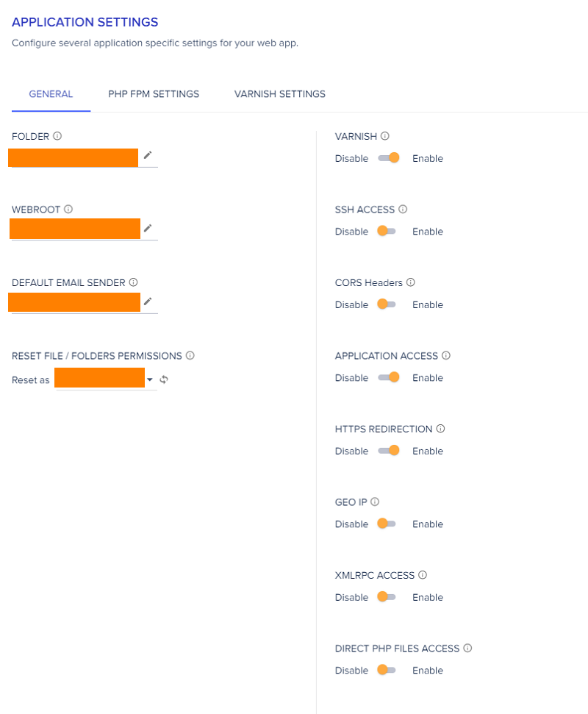This screenshot has width=588, height=714.
Task: Click the Disable label for Application Access
Action: pyautogui.click(x=351, y=378)
